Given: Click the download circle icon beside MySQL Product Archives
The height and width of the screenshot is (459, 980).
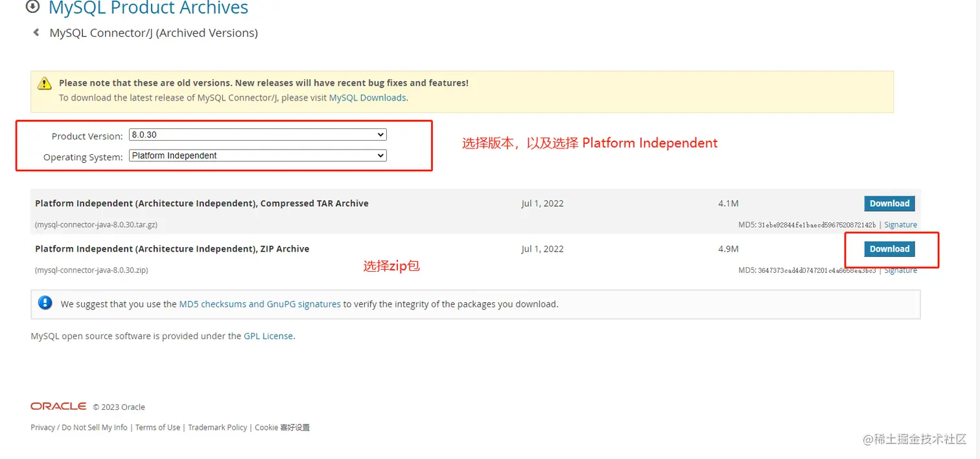Looking at the screenshot, I should coord(32,8).
